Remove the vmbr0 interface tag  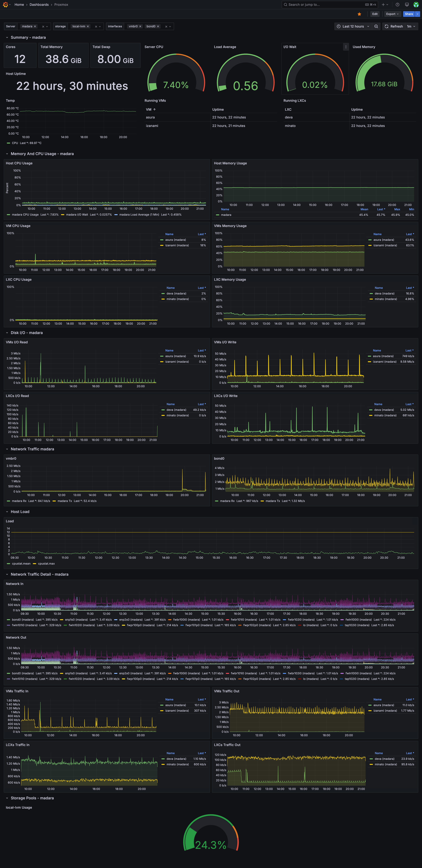(140, 26)
